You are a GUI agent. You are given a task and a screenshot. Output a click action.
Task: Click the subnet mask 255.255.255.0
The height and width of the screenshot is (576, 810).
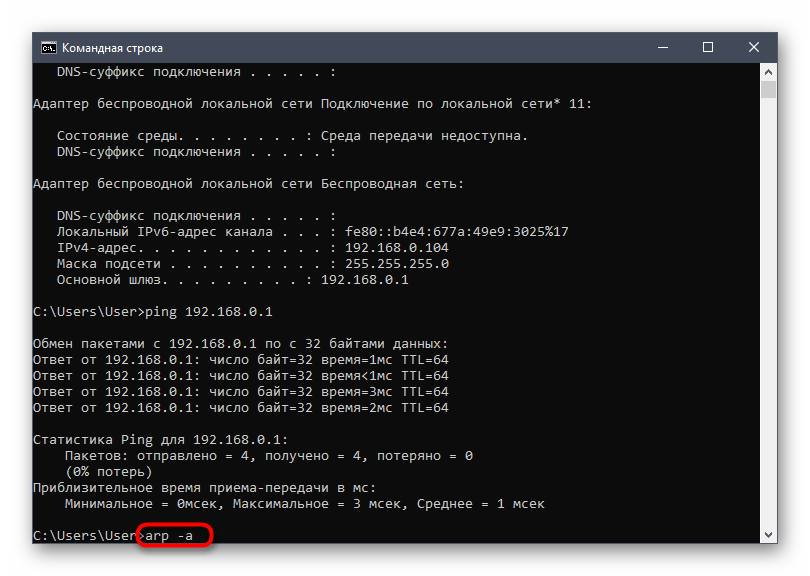tap(397, 263)
